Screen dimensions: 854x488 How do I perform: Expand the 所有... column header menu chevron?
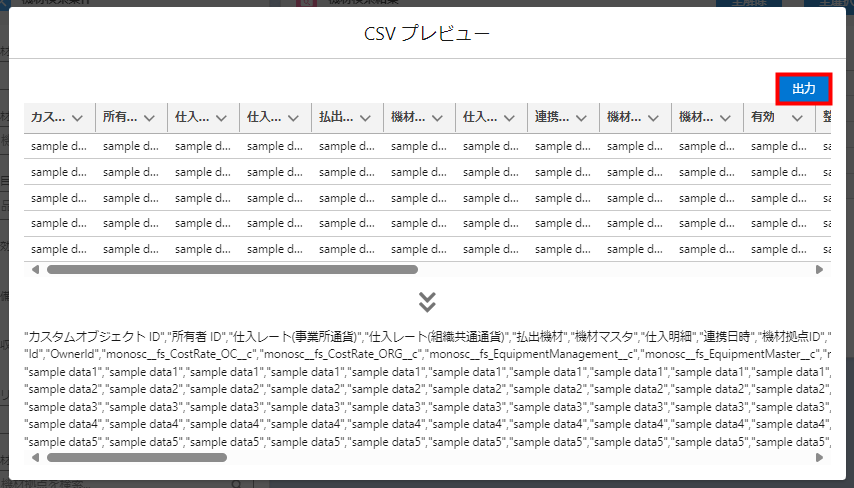[x=149, y=118]
